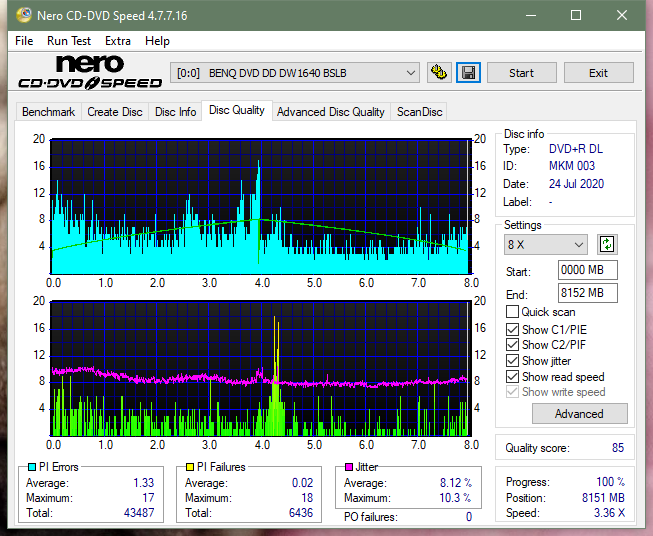Toggle Show read speed checkbox

pyautogui.click(x=512, y=376)
